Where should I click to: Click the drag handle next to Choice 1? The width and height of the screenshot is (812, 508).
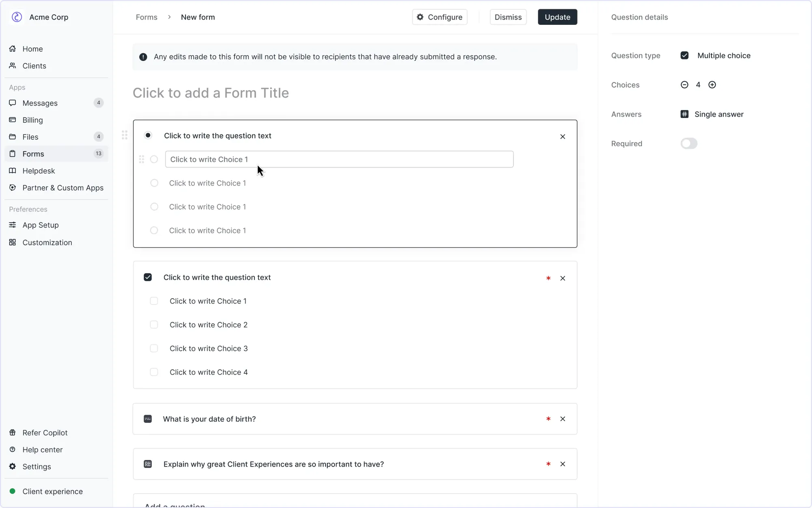(141, 159)
